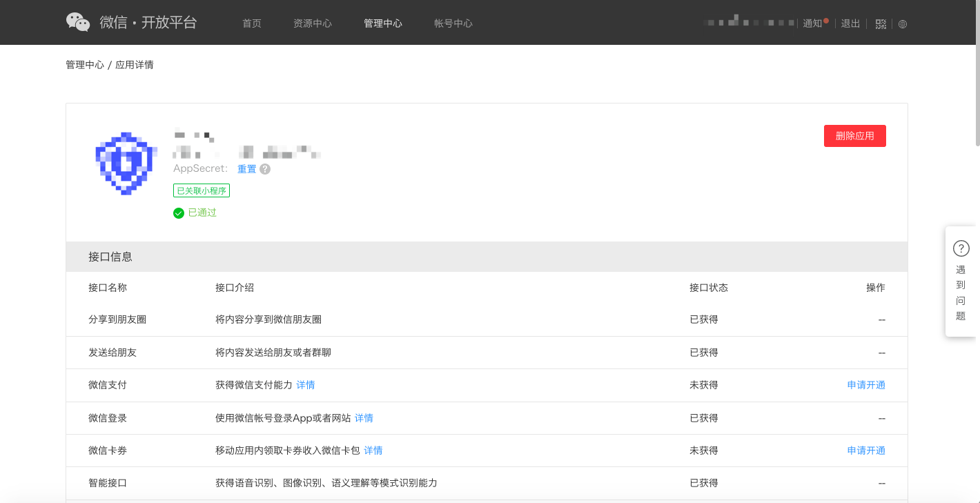Click 退出 to log out
Screen dimensions: 980x503
pos(850,23)
